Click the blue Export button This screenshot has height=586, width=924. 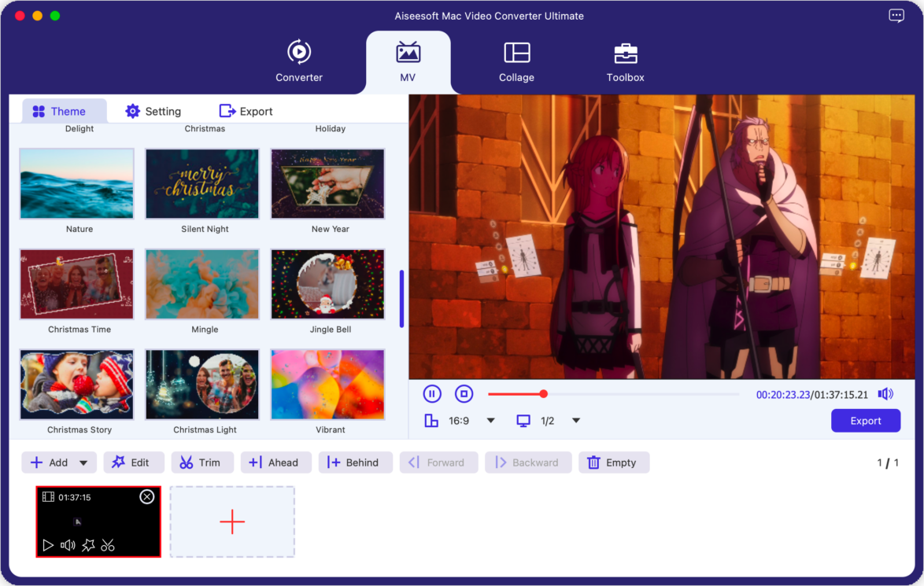click(x=866, y=421)
